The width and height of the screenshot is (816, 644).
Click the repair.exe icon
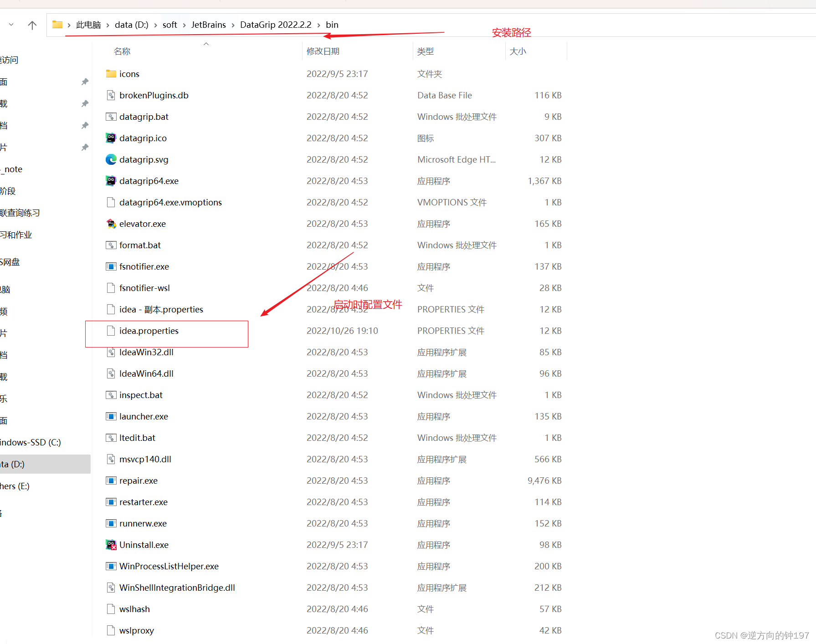[111, 480]
